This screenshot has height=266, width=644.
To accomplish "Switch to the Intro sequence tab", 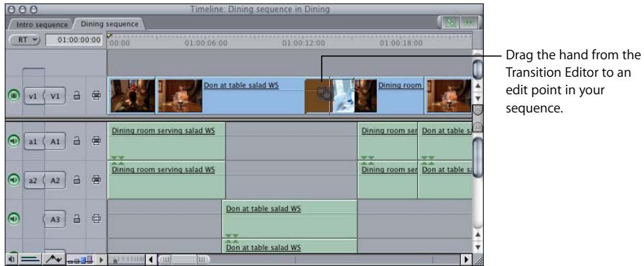I will (42, 24).
